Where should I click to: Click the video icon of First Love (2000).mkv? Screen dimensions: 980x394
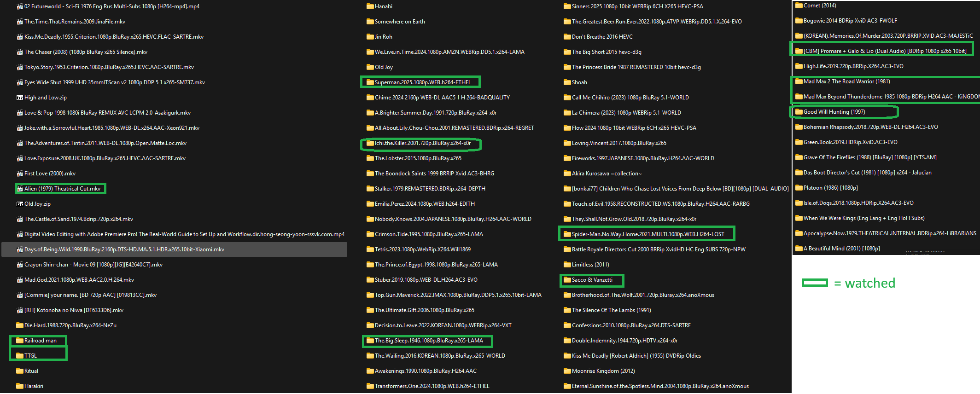click(20, 174)
